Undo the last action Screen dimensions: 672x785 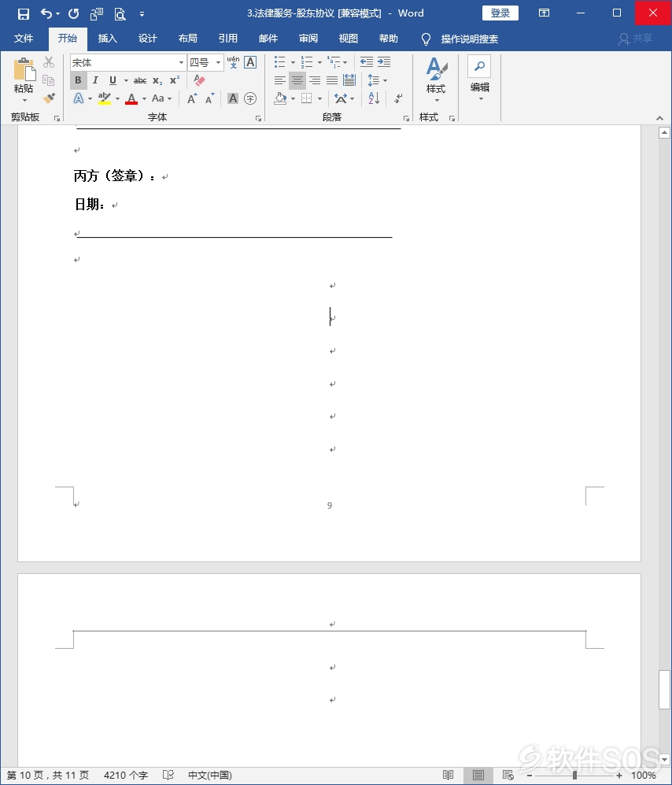[x=46, y=13]
